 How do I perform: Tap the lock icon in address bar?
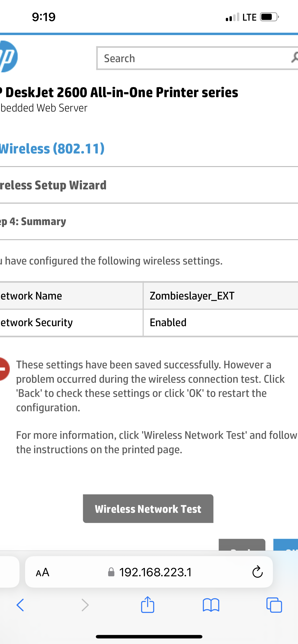pos(111,572)
